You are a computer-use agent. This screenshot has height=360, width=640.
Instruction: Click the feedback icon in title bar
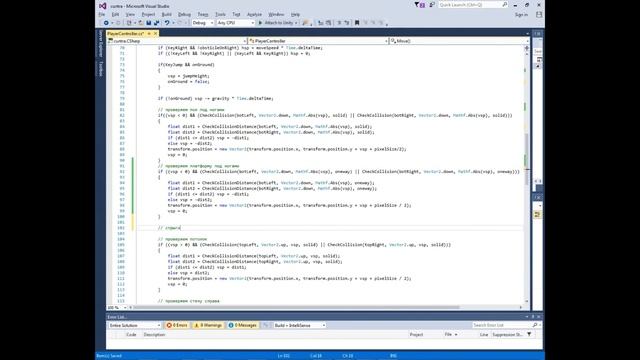point(432,5)
